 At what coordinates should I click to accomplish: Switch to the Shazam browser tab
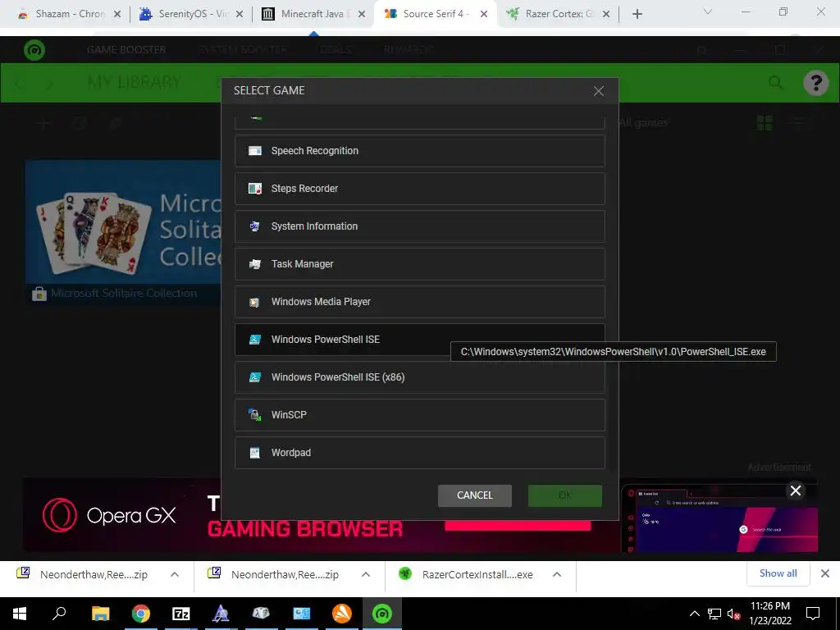(69, 14)
